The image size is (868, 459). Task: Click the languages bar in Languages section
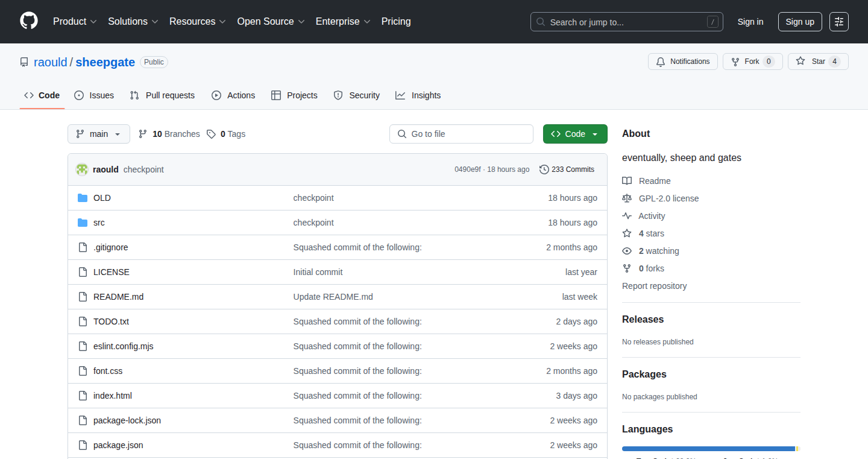711,449
